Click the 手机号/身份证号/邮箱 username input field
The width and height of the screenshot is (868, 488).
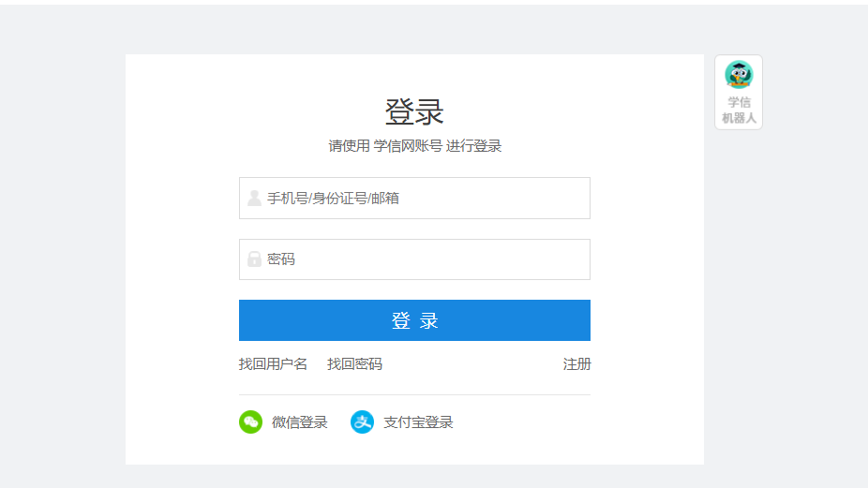414,198
